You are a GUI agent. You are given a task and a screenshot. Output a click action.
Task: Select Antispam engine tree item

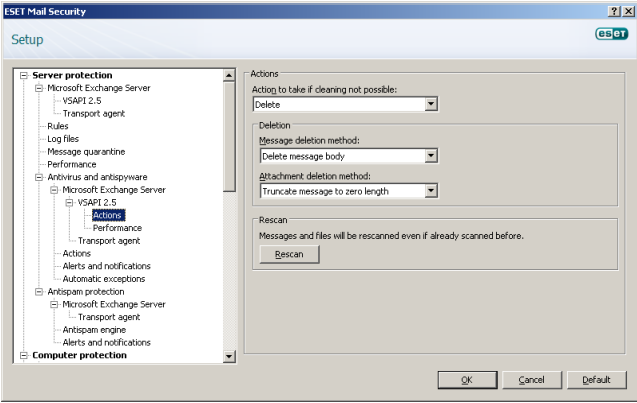coord(94,330)
